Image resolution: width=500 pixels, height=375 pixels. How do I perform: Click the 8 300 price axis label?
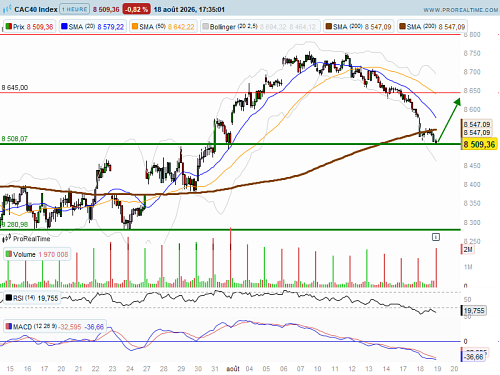click(472, 222)
